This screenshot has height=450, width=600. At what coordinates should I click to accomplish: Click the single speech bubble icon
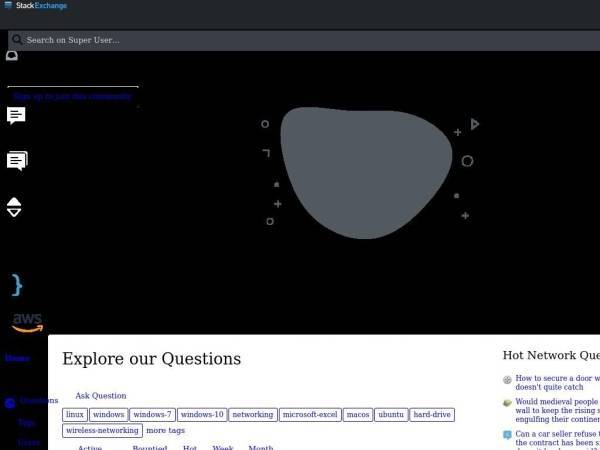(x=16, y=116)
